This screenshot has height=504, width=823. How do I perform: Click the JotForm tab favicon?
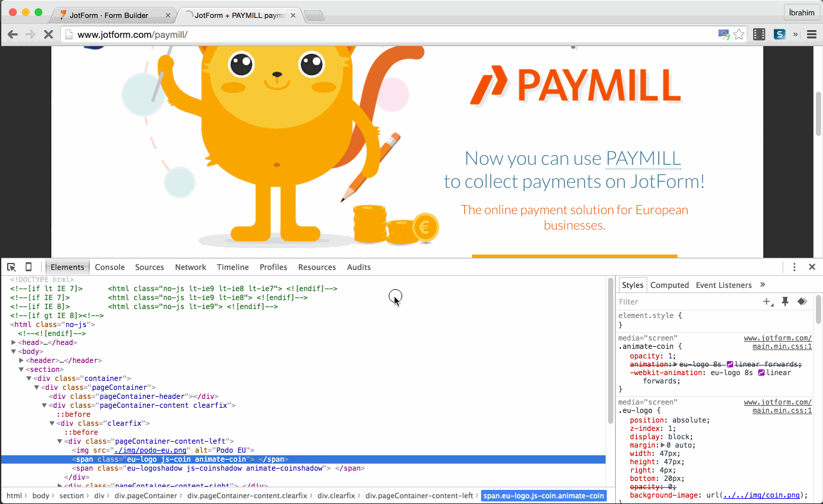click(64, 15)
